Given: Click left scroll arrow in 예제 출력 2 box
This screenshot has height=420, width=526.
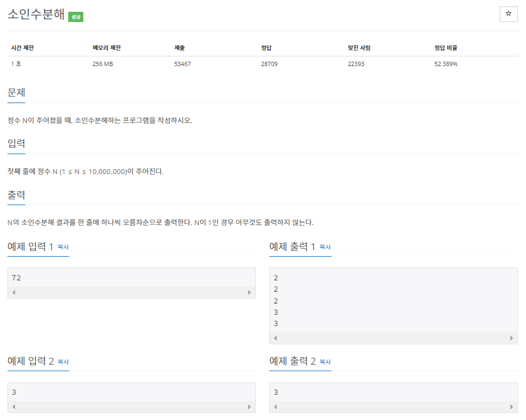Looking at the screenshot, I should 276,407.
